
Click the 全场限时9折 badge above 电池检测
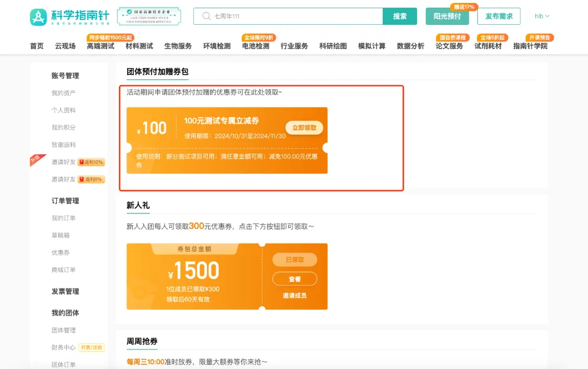pos(259,38)
